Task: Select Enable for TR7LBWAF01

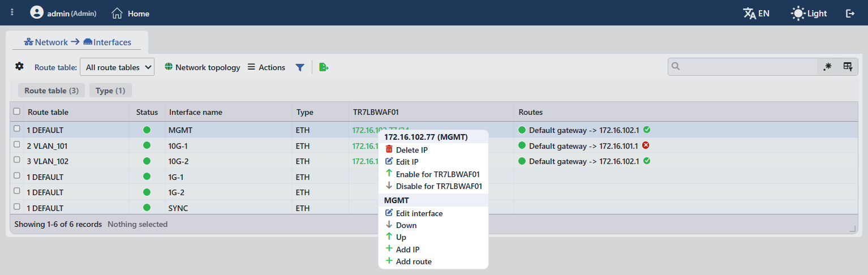Action: pos(433,174)
